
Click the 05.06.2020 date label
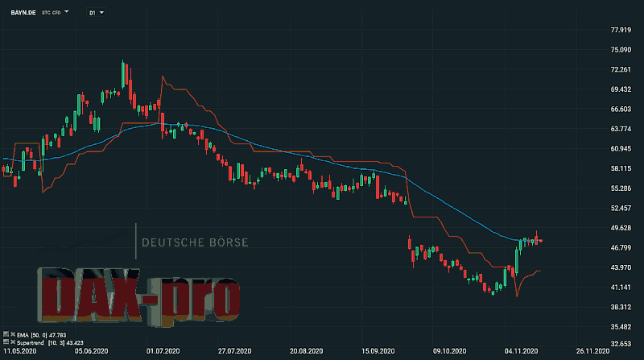pyautogui.click(x=91, y=351)
